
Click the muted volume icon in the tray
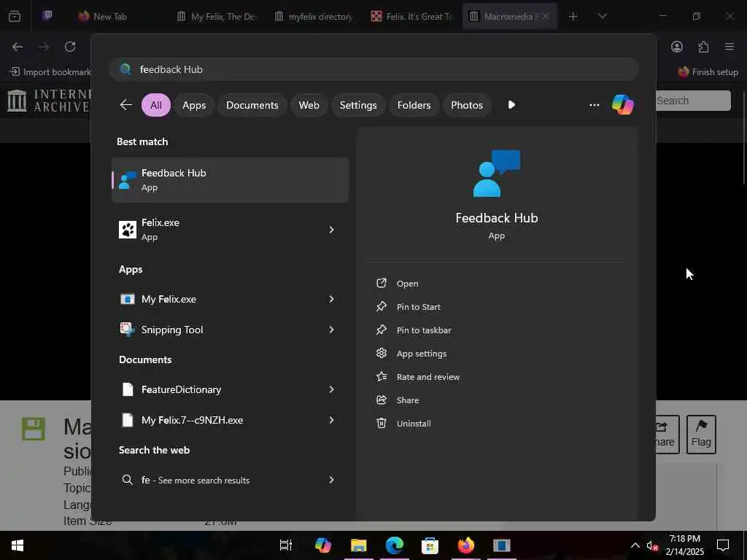pyautogui.click(x=652, y=545)
